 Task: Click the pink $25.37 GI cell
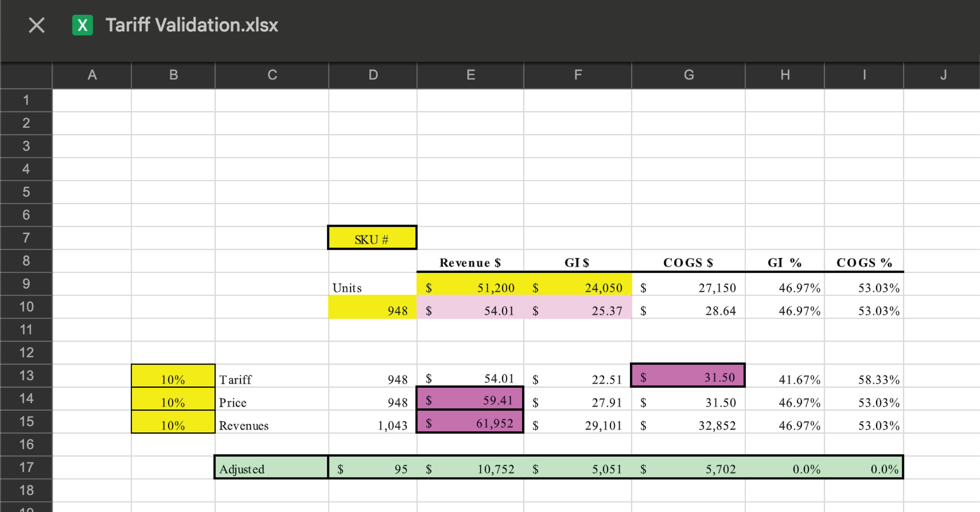click(x=577, y=307)
